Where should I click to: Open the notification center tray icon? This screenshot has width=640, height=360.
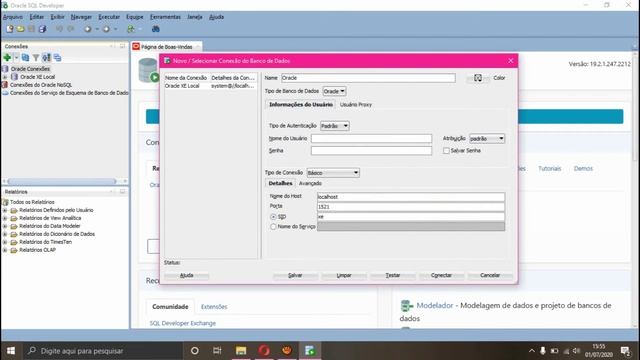(x=625, y=351)
